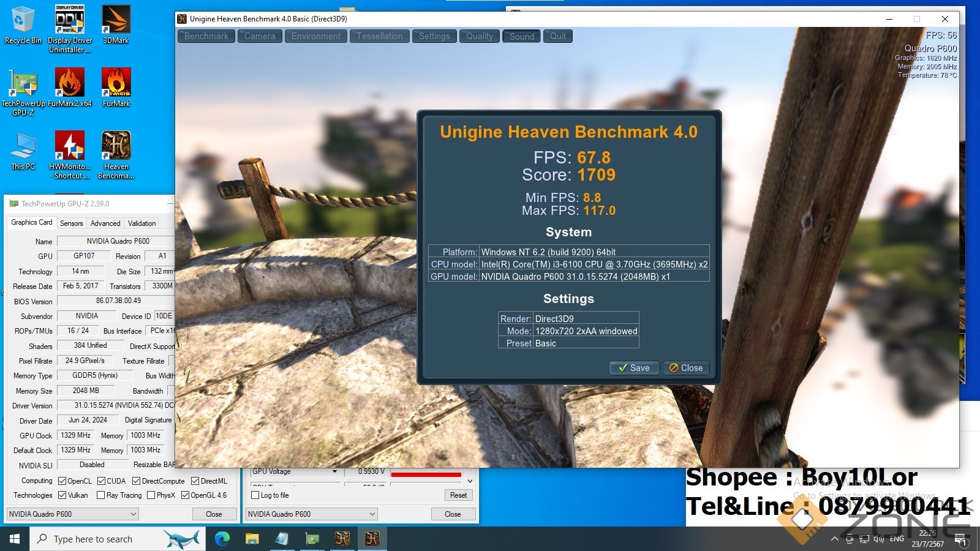Image resolution: width=980 pixels, height=551 pixels.
Task: Click the whale search highlight icon
Action: pos(182,539)
